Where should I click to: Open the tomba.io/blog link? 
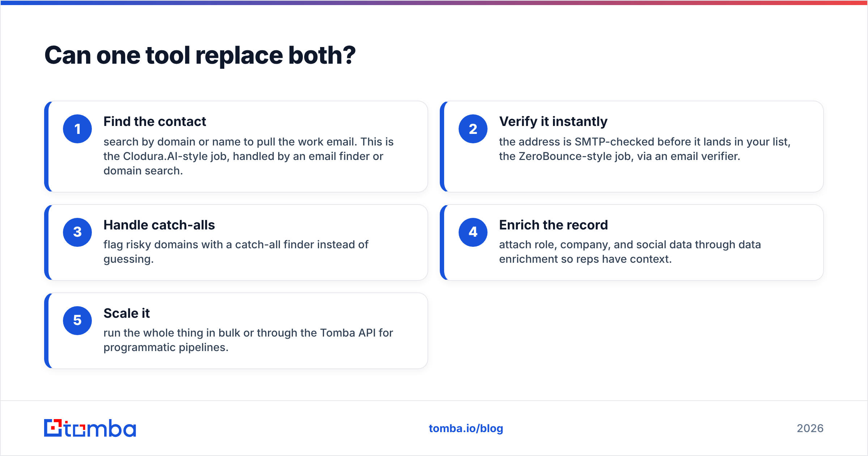tap(466, 428)
